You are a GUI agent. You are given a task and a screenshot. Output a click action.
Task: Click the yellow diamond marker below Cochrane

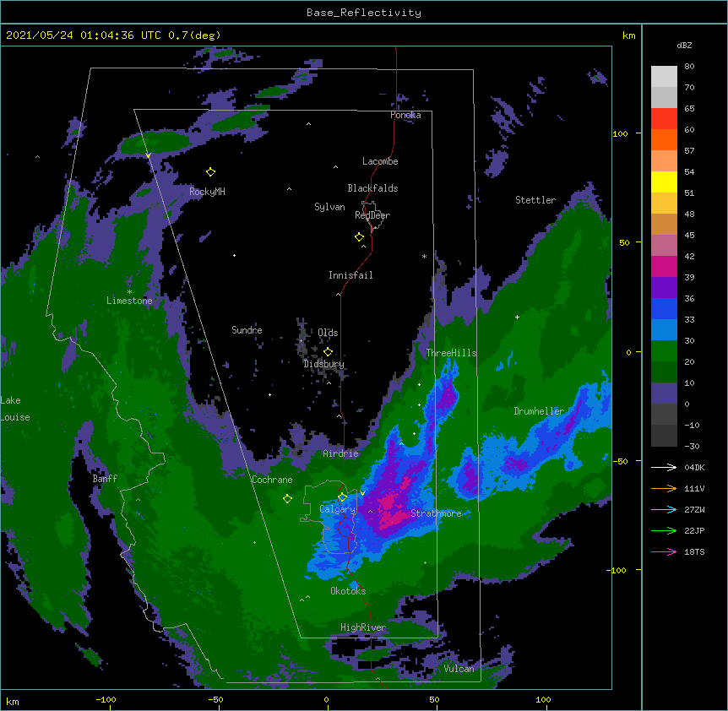(287, 499)
